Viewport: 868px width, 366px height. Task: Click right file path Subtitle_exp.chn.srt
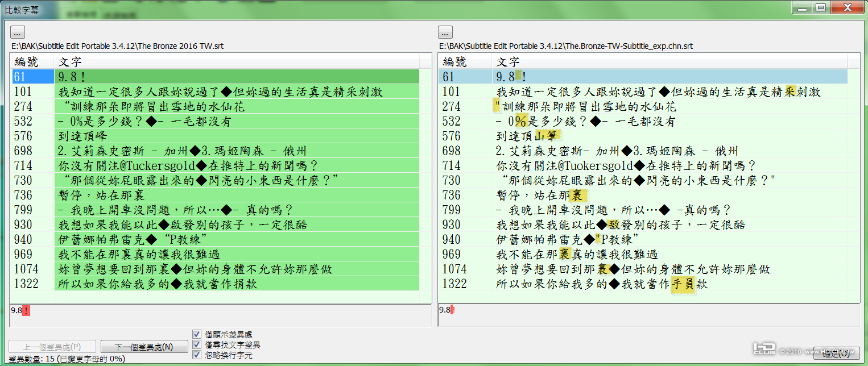pos(566,46)
